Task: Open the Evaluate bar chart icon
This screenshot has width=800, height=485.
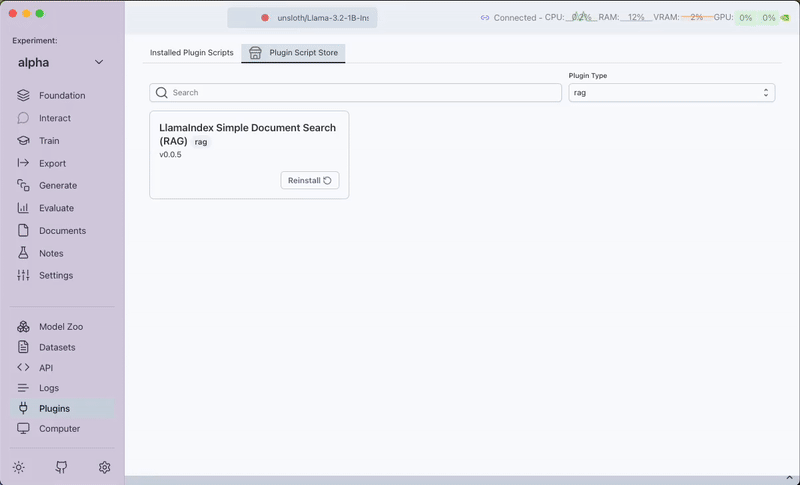Action: [x=23, y=208]
